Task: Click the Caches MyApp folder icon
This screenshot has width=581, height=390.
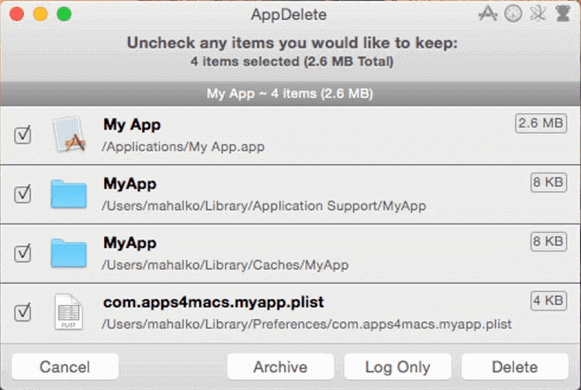Action: coord(69,253)
